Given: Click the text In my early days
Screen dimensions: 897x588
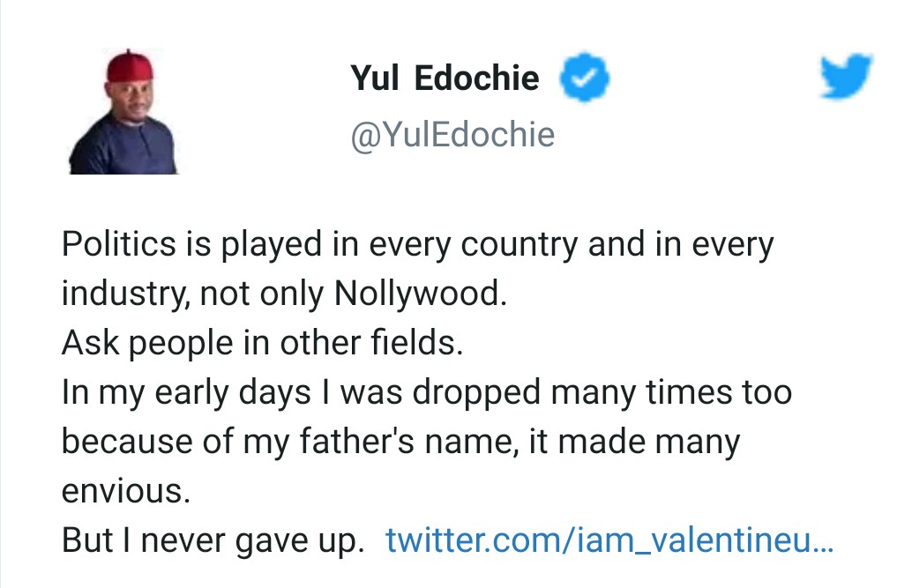Looking at the screenshot, I should (185, 392).
